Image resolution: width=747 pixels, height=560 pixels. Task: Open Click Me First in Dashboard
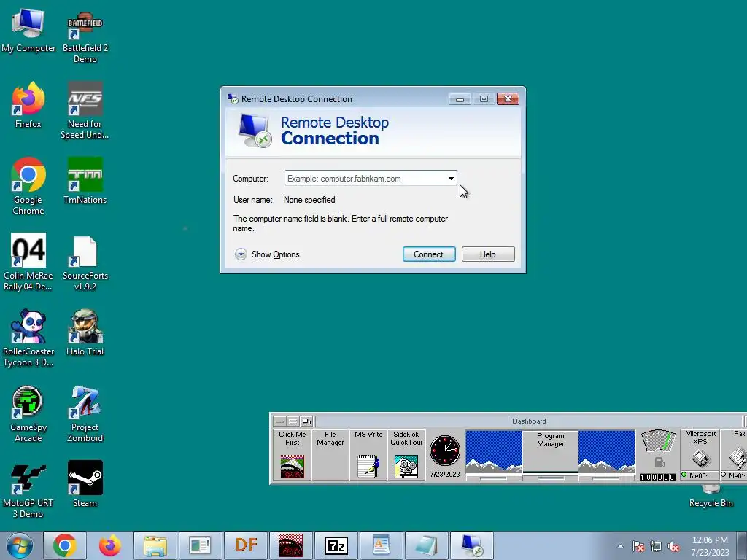292,454
